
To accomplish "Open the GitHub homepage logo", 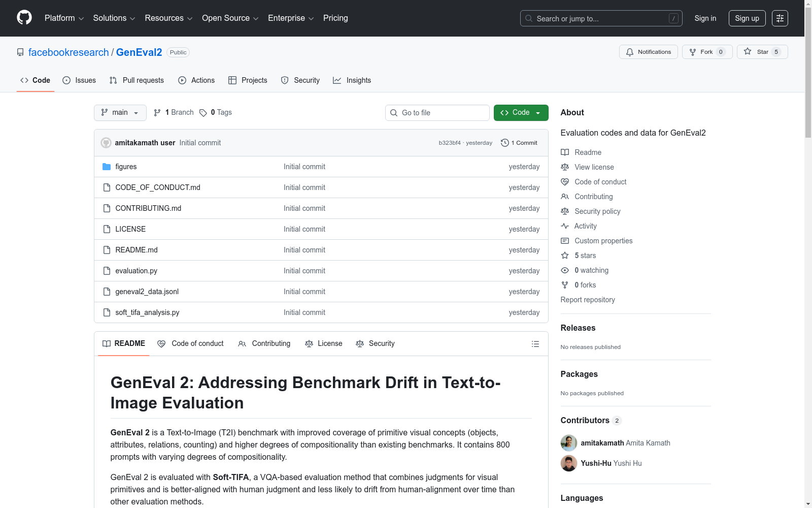I will (x=24, y=18).
